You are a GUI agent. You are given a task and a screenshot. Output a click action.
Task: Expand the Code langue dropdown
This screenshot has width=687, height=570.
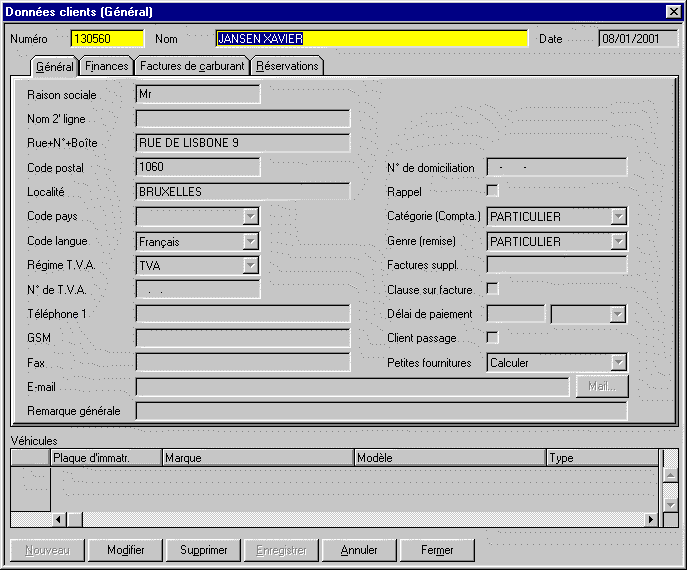point(251,241)
